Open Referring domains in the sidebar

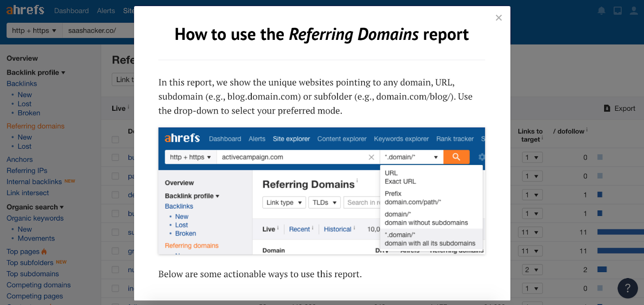(36, 126)
